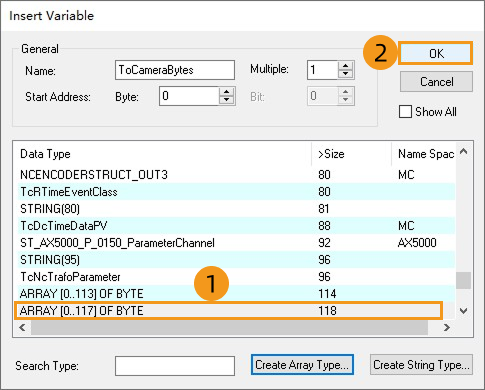Confirm the dialog with the OK button
This screenshot has width=485, height=390.
[436, 53]
